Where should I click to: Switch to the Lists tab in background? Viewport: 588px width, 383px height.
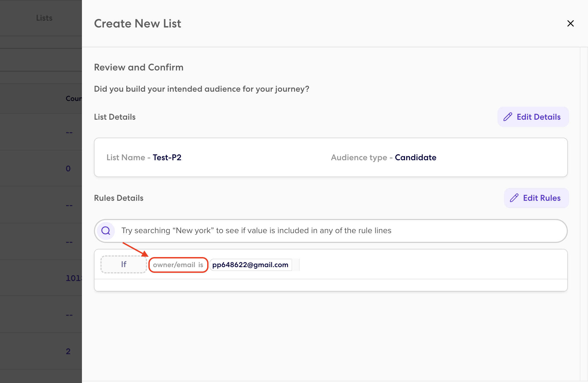point(44,18)
